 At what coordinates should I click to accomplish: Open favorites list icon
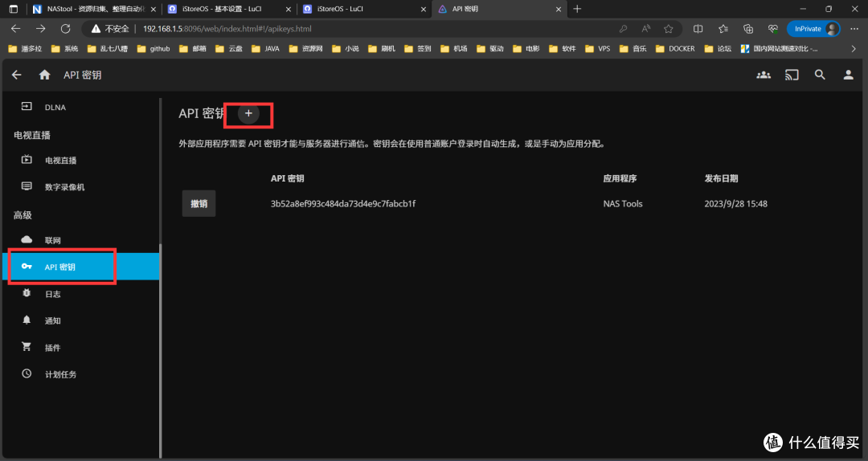(723, 29)
